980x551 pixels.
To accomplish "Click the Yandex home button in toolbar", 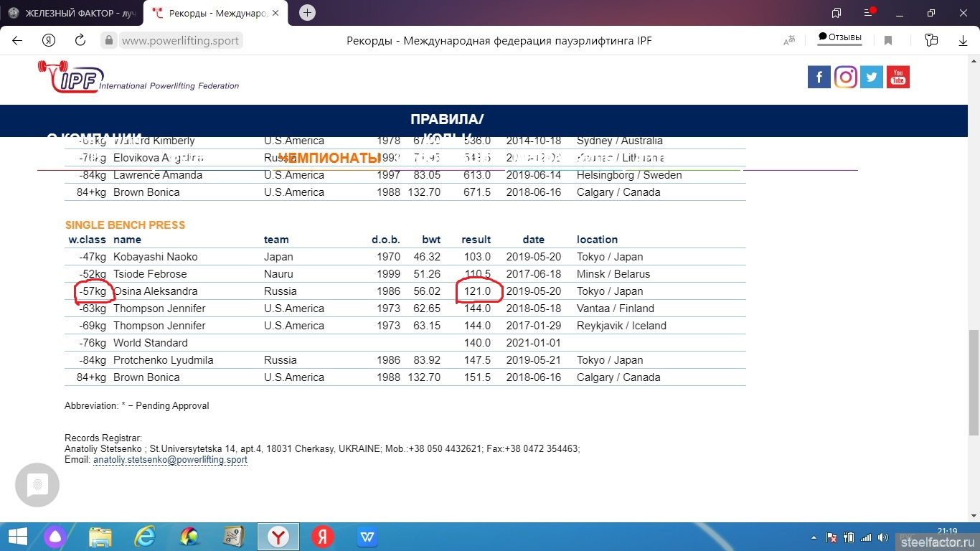I will pyautogui.click(x=49, y=41).
